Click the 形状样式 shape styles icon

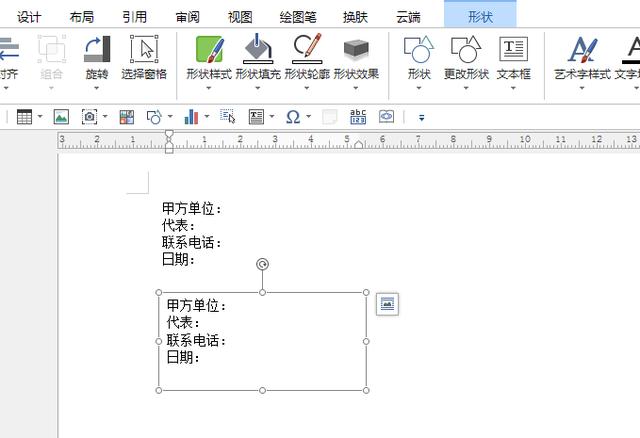tap(209, 49)
